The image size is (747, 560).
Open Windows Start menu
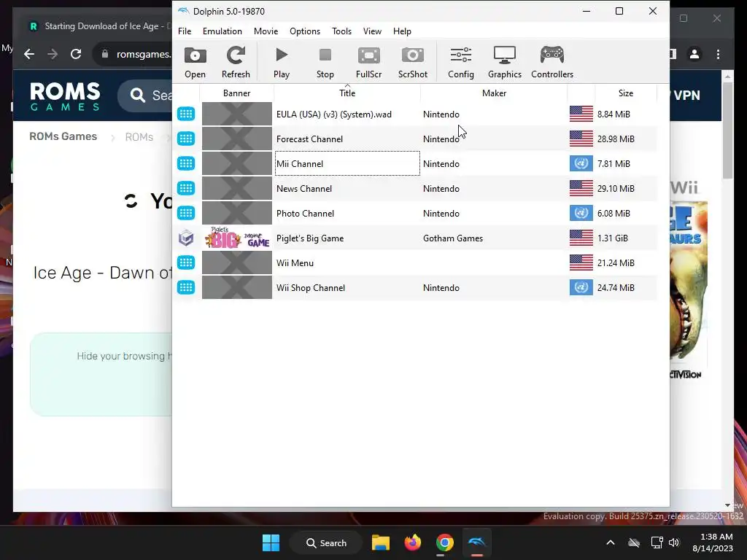271,542
